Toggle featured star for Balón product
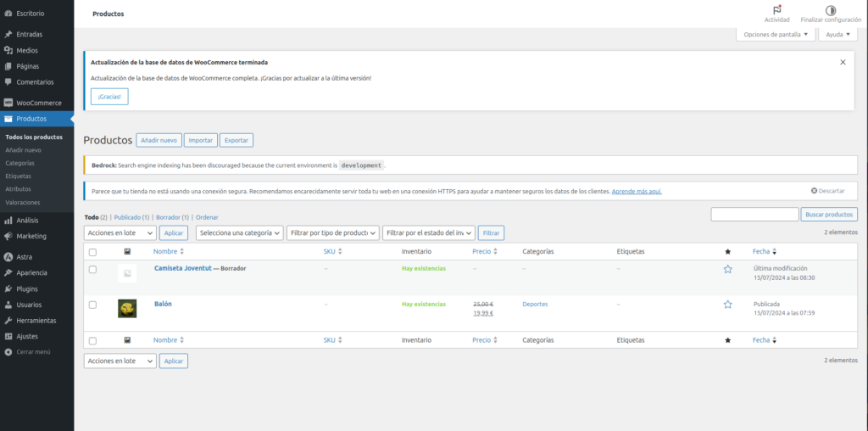Viewport: 868px width, 431px height. tap(727, 304)
